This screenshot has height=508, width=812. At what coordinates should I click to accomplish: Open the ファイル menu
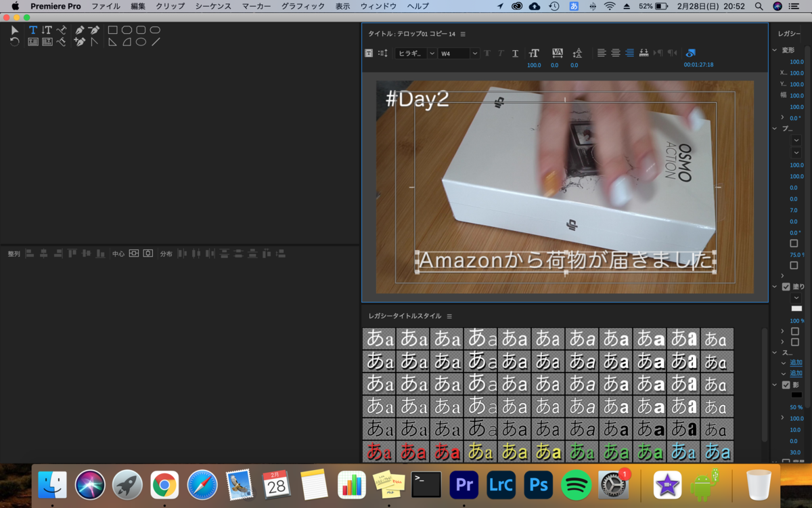point(106,6)
